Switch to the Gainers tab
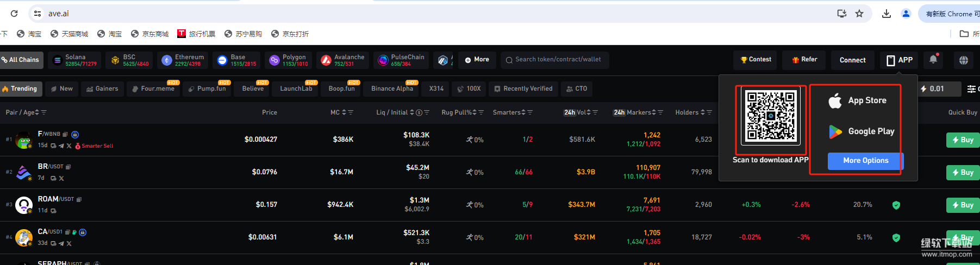980x265 pixels. coord(102,89)
